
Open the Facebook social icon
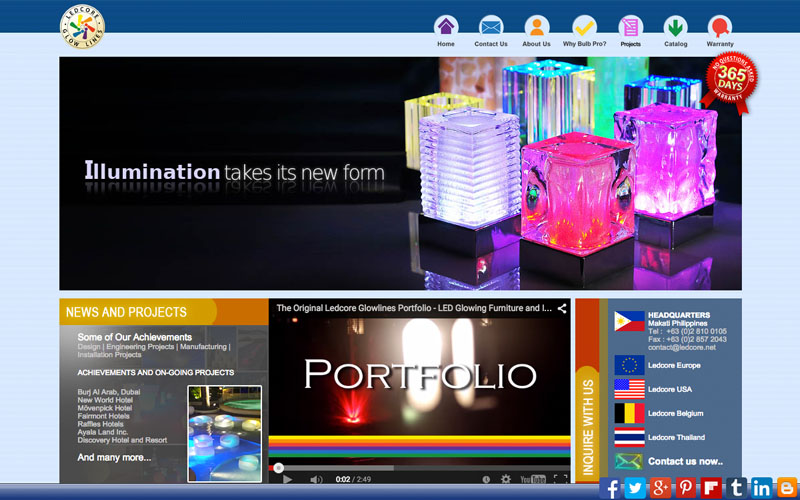coord(610,488)
